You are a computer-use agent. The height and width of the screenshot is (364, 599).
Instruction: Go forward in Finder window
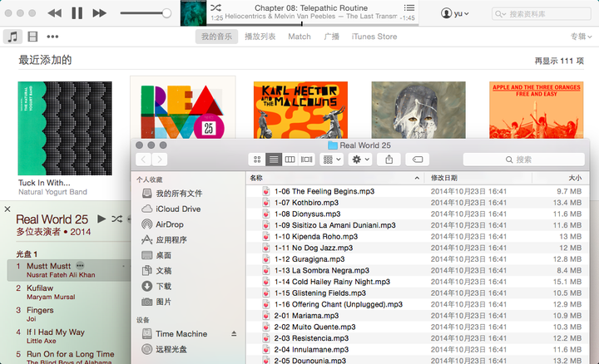click(x=160, y=160)
